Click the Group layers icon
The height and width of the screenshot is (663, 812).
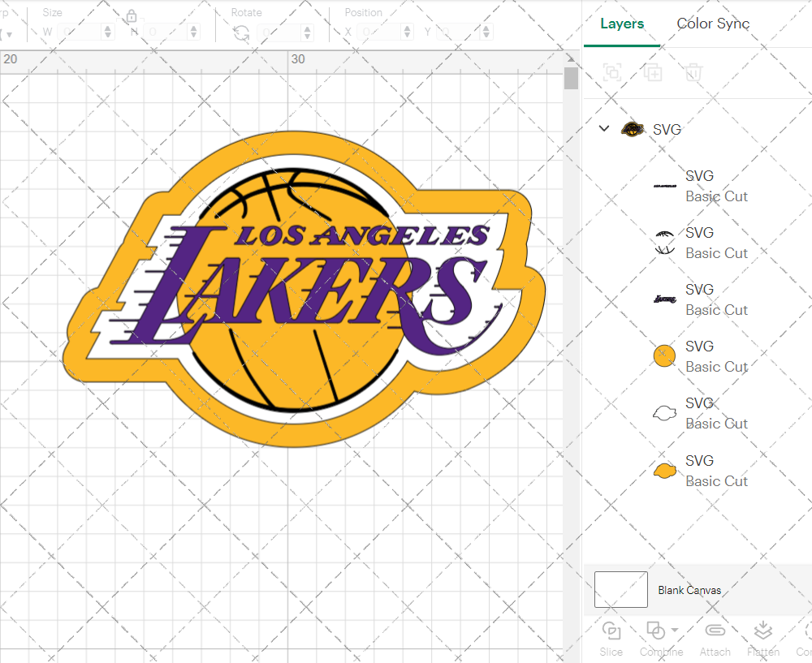(x=612, y=72)
